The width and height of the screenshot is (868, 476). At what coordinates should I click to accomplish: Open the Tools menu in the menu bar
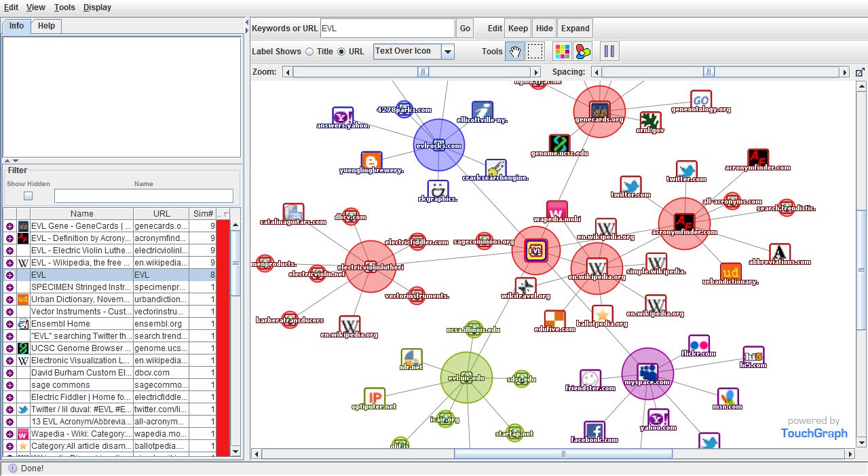point(64,7)
